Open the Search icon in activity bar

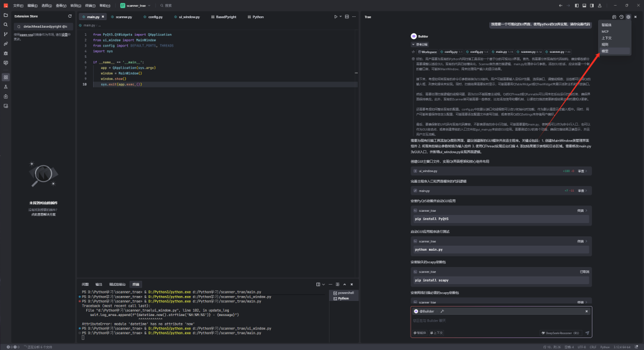click(x=6, y=25)
